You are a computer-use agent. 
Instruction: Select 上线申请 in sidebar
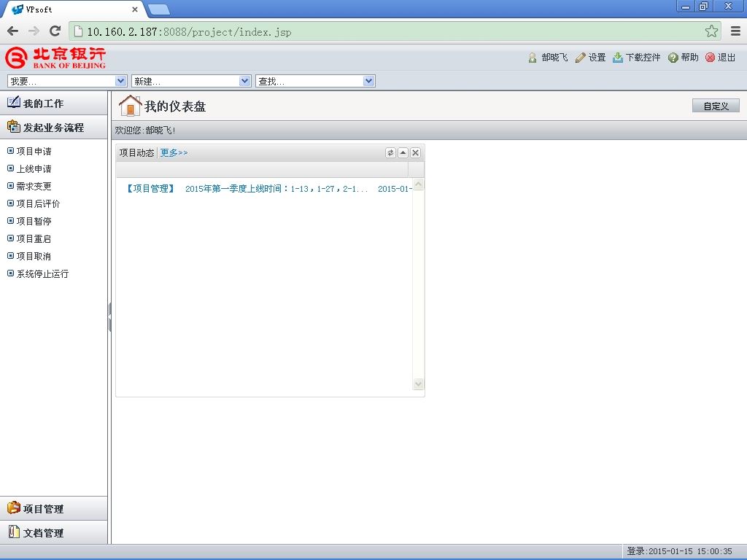34,169
